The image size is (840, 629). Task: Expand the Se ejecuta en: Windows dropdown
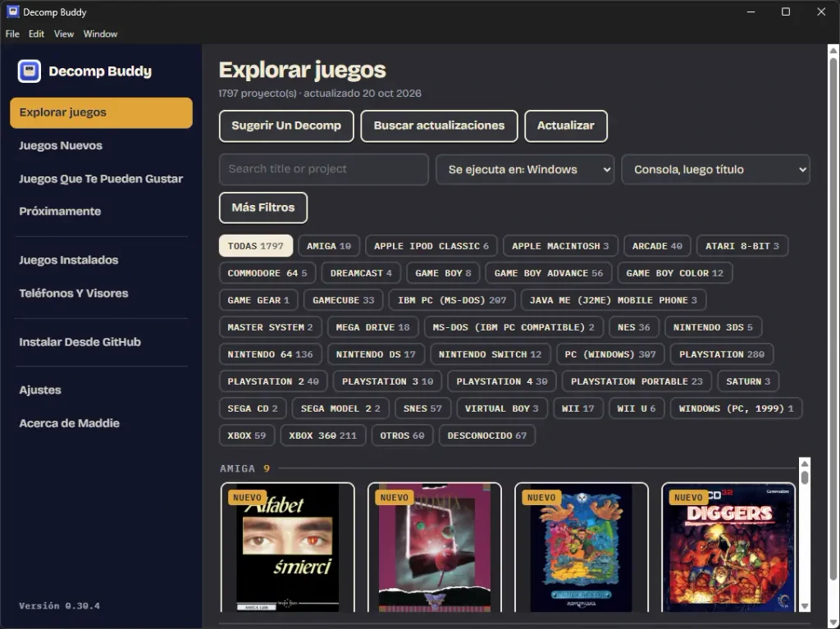[525, 169]
